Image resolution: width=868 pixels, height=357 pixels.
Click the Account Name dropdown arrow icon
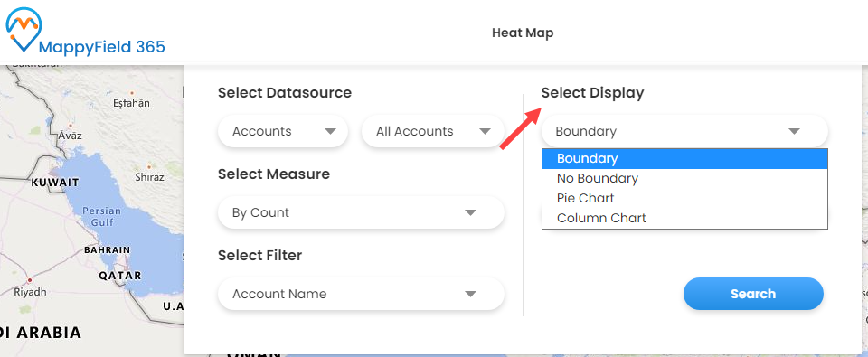470,294
